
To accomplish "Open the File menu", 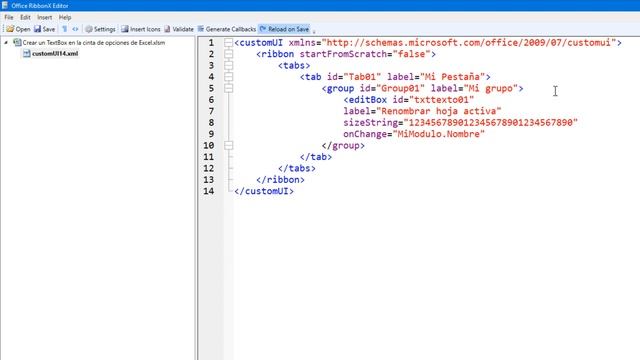I will 9,17.
